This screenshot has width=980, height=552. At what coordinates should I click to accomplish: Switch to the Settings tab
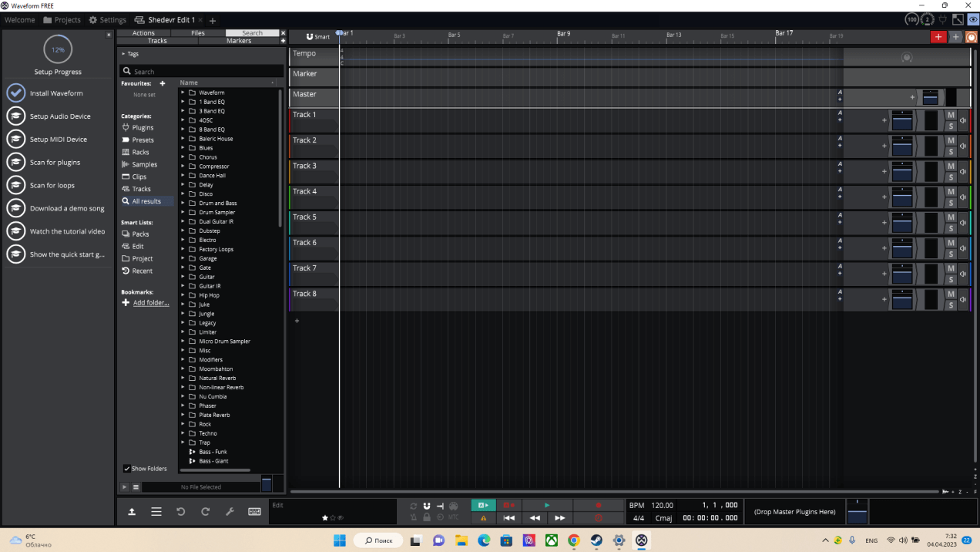(108, 20)
